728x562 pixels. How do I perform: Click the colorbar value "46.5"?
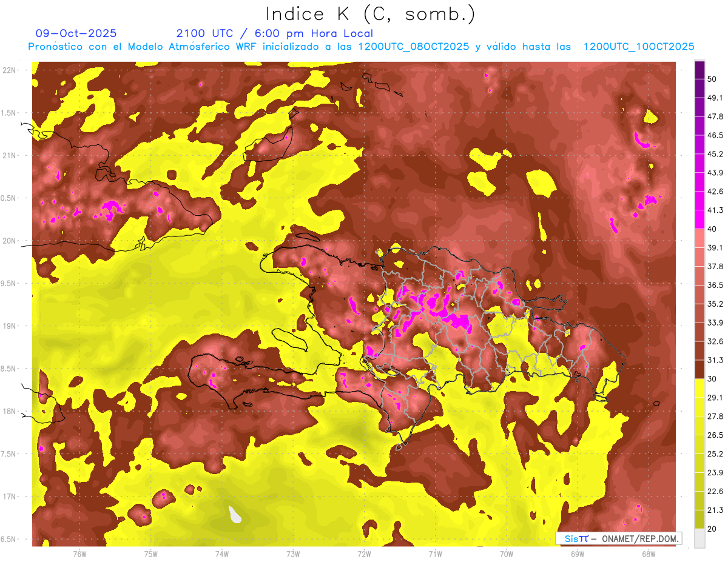[x=715, y=135]
